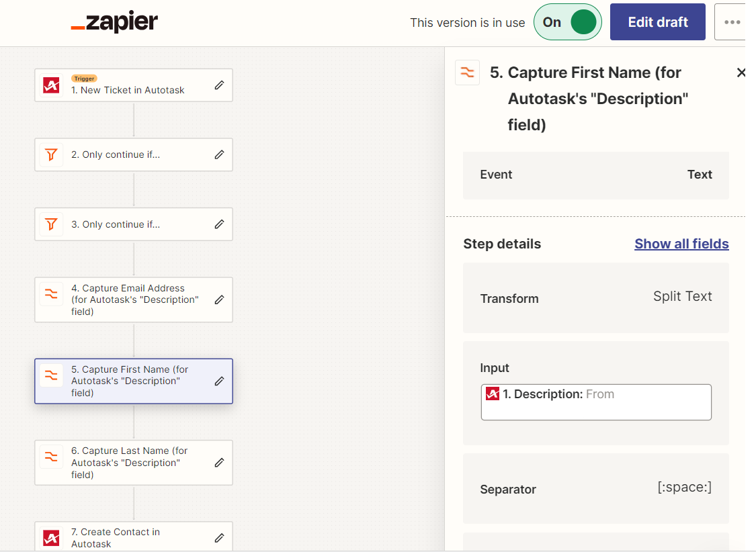The image size is (756, 552).
Task: Select step 4 Capture Email Address
Action: tap(134, 300)
